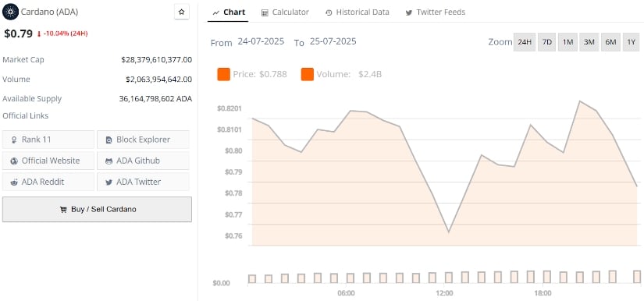The image size is (644, 301).
Task: Set chart zoom to 1Y
Action: click(632, 42)
